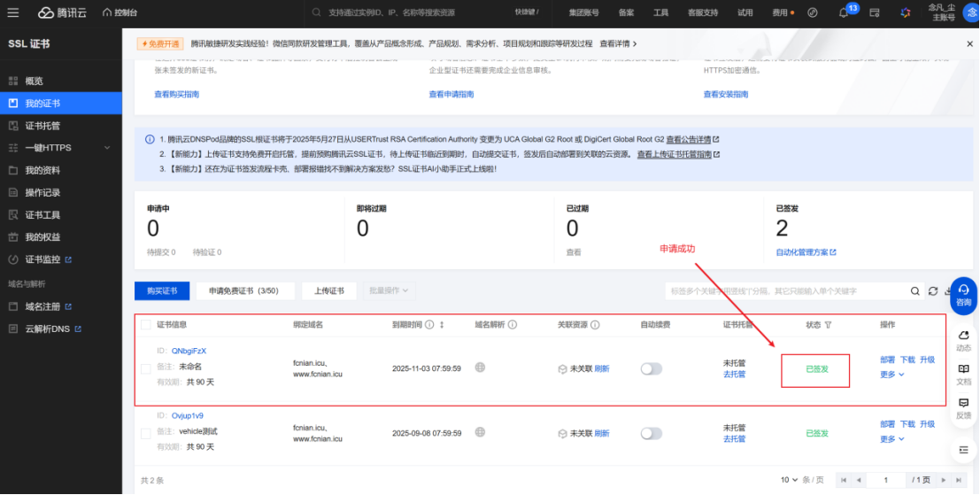Go to first page using pagination icon

point(844,480)
